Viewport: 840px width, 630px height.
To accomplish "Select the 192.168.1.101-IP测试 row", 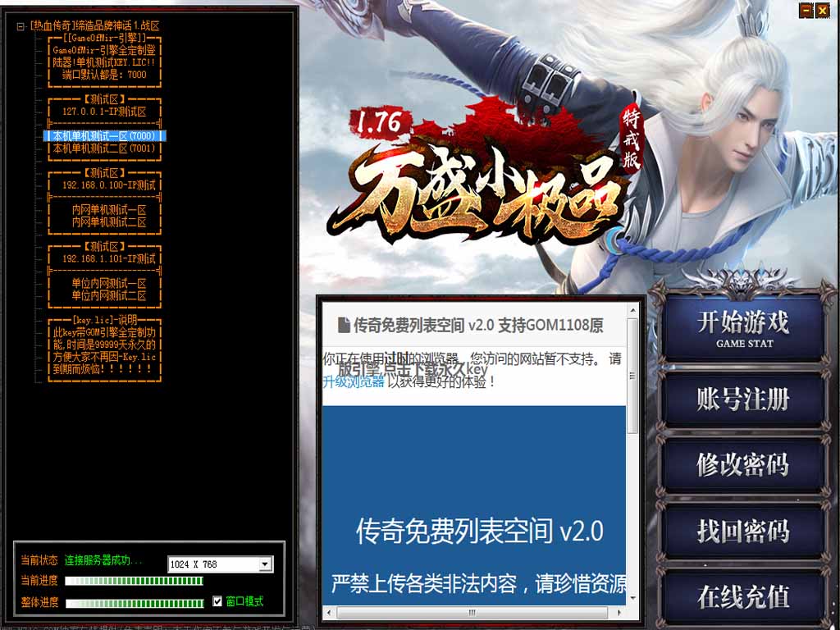I will tap(104, 258).
